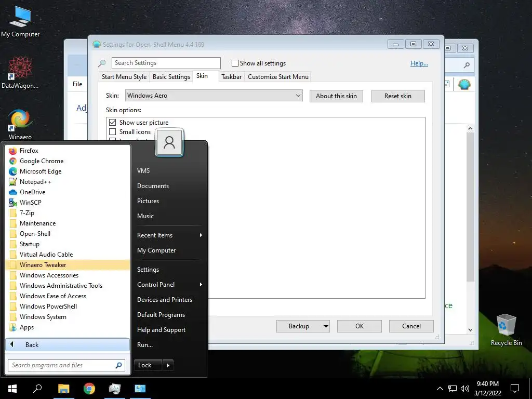
Task: Open the Winaero desktop shortcut
Action: click(x=20, y=124)
